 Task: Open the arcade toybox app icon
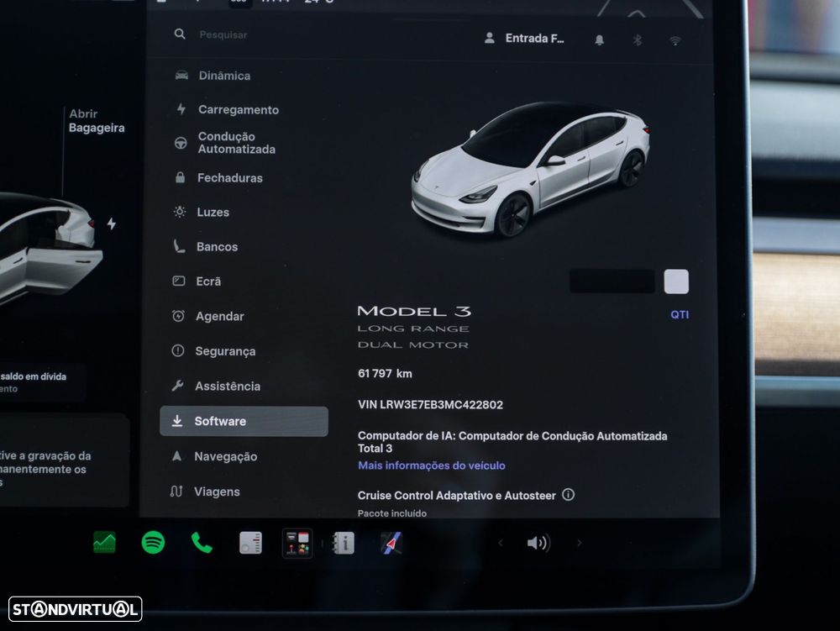298,543
